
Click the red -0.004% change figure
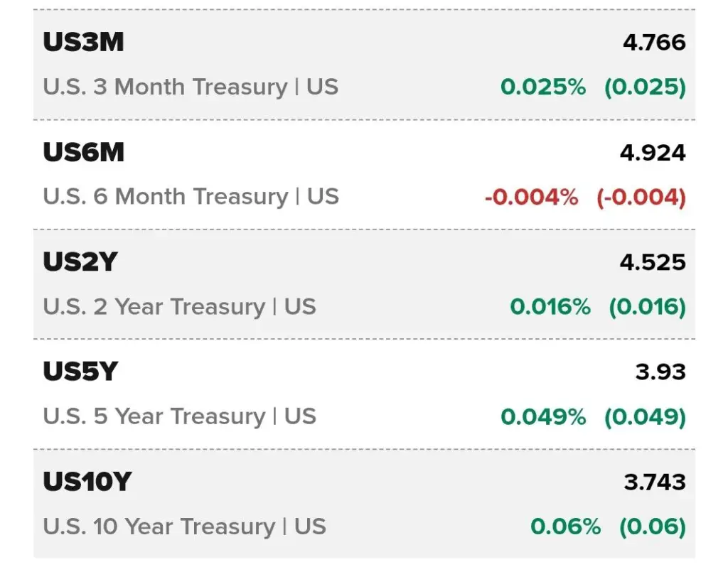point(532,198)
